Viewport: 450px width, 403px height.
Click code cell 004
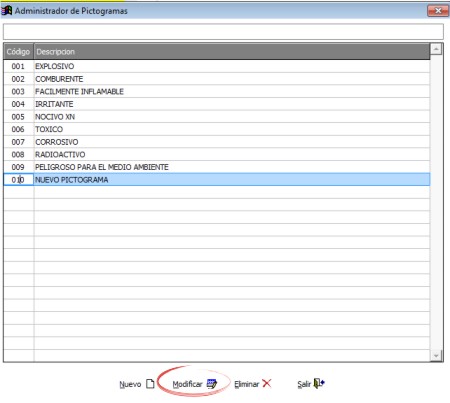click(x=18, y=104)
